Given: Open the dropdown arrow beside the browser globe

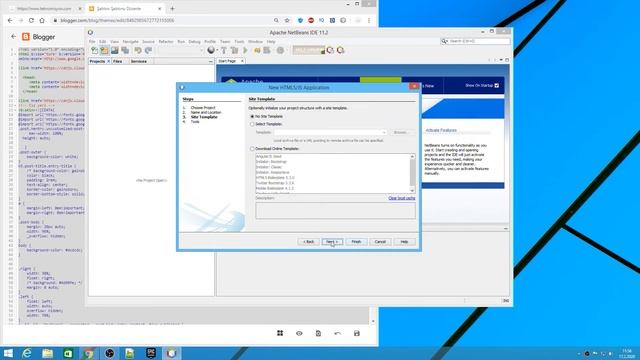Looking at the screenshot, I should (217, 50).
